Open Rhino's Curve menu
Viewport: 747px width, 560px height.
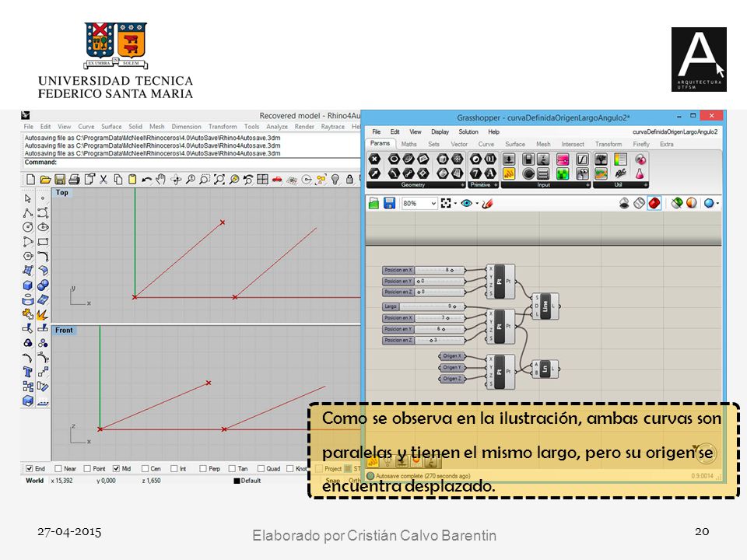click(86, 127)
